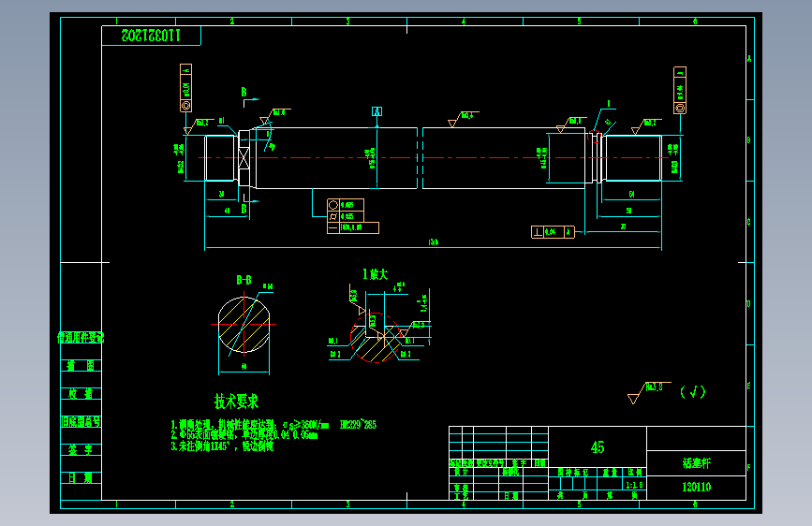Screen dimensions: 812x526
Task: Click the 描图 cell in left margin
Action: click(x=81, y=366)
